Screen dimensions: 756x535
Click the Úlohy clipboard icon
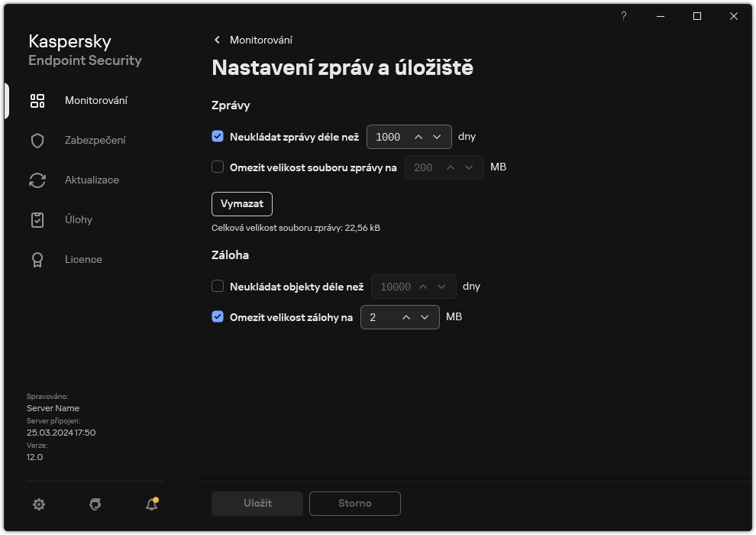click(37, 219)
